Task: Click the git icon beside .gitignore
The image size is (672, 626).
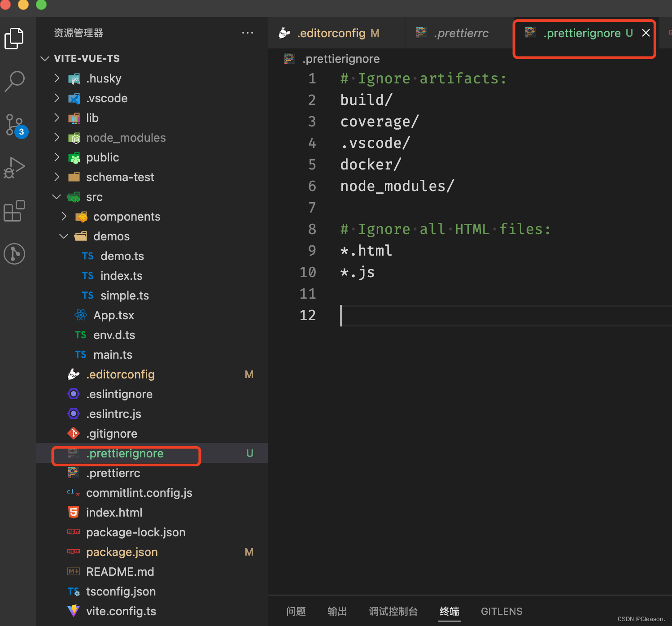Action: click(x=74, y=433)
